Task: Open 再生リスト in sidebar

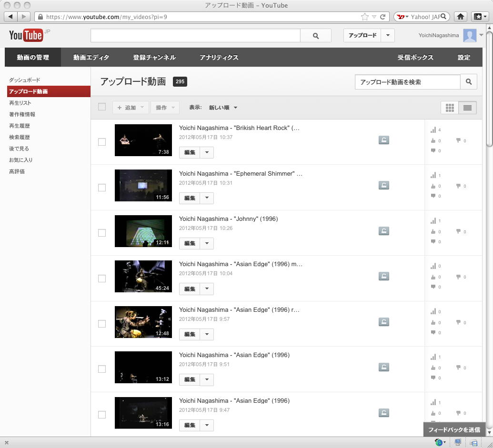Action: pyautogui.click(x=20, y=103)
